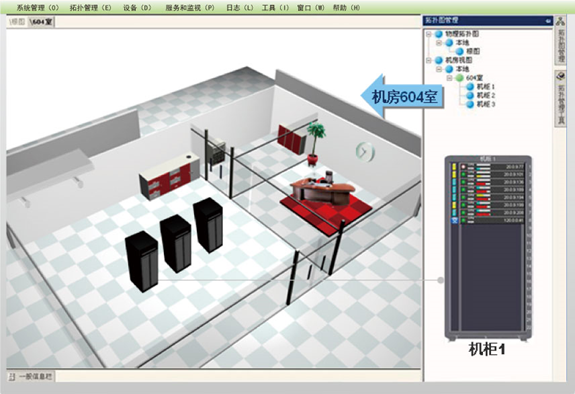This screenshot has width=575, height=394.
Task: Collapse the 604室 tree node
Action: [x=449, y=78]
